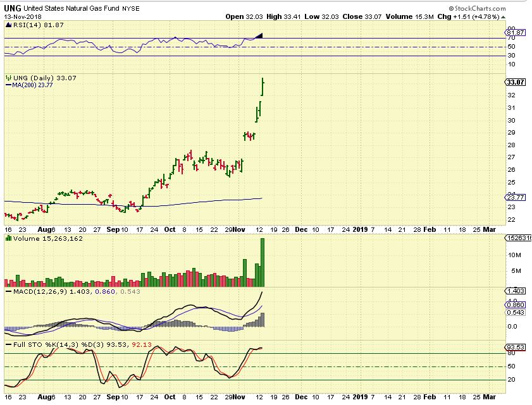Click the 20 label on the stochastic axis
Image resolution: width=532 pixels, height=405 pixels.
coord(511,380)
